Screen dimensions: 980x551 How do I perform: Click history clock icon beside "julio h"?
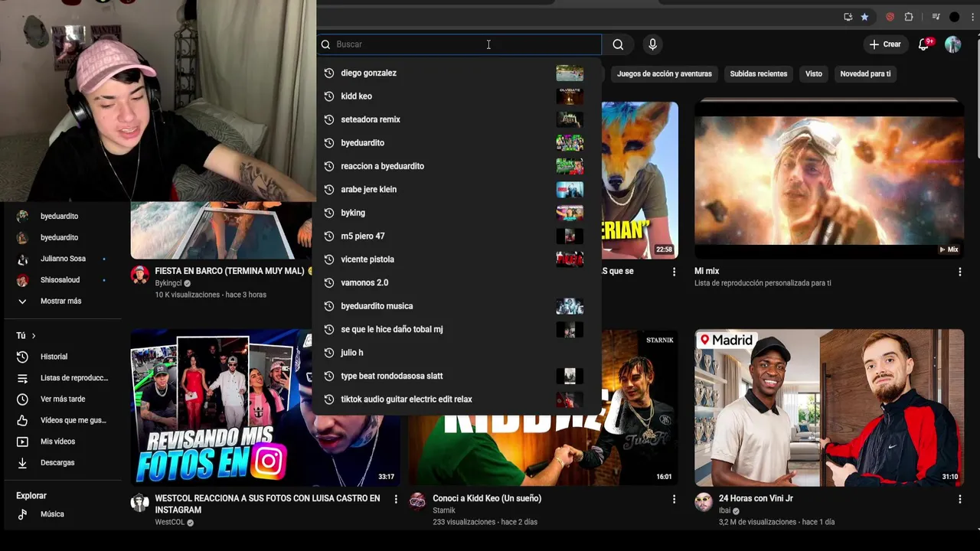point(329,353)
